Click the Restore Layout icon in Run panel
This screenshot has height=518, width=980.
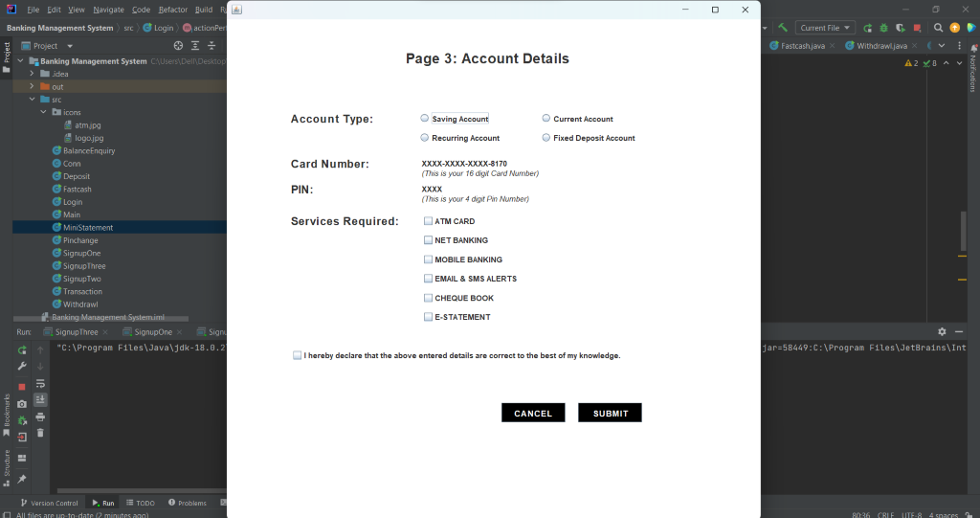tap(22, 458)
